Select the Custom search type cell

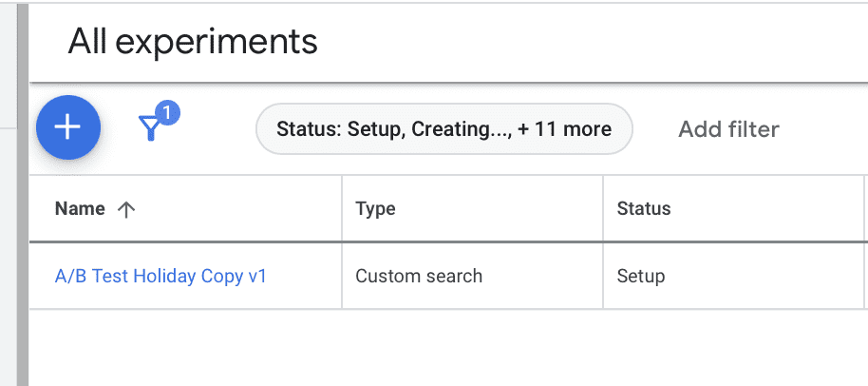click(x=419, y=277)
